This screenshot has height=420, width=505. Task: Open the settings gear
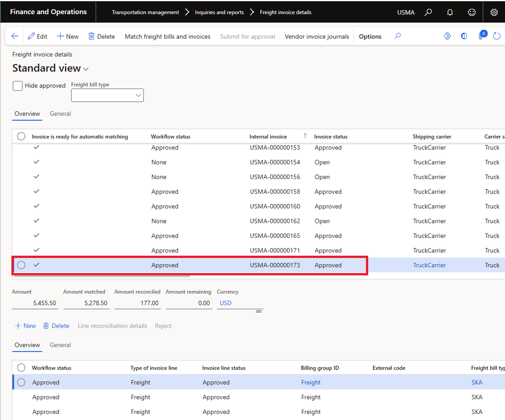[x=494, y=12]
